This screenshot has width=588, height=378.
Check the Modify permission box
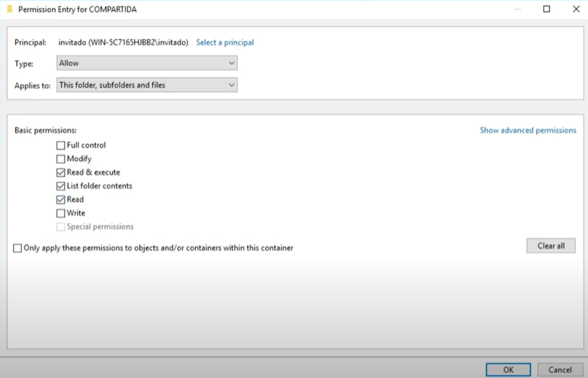(61, 159)
